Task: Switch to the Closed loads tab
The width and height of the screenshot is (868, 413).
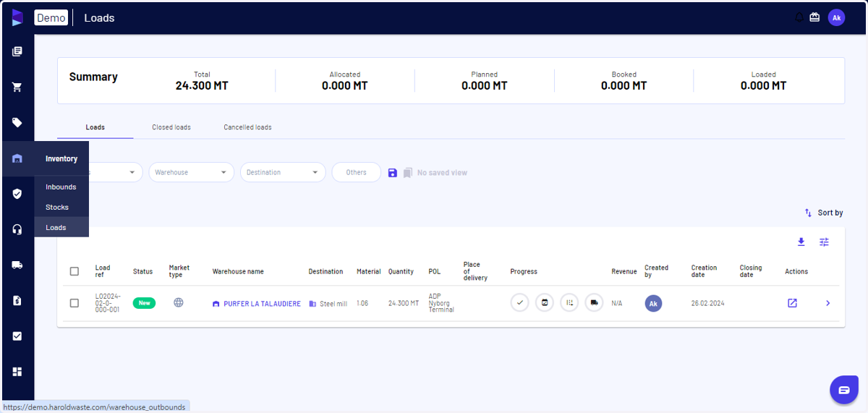Action: pyautogui.click(x=171, y=127)
